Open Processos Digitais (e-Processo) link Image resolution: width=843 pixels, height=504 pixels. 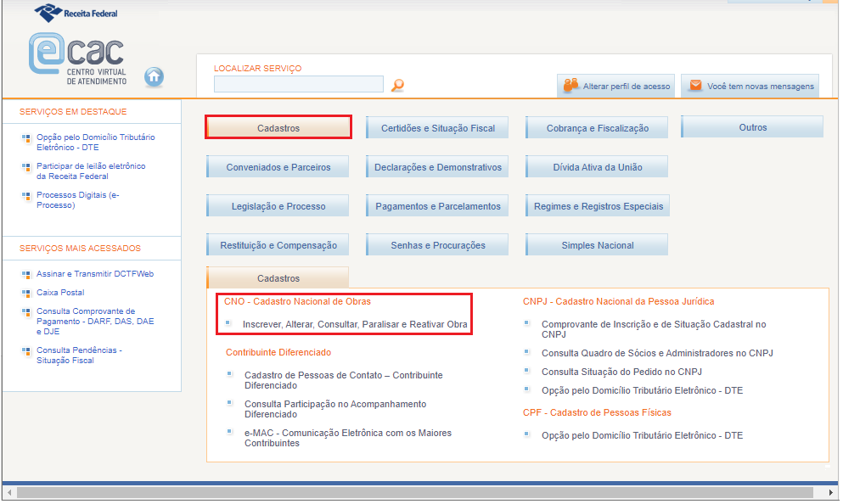click(x=78, y=200)
